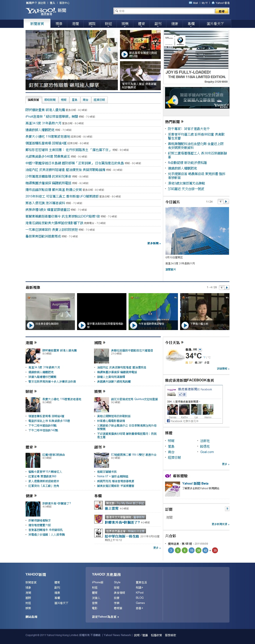Switch temperature unit to °F

click(204, 358)
